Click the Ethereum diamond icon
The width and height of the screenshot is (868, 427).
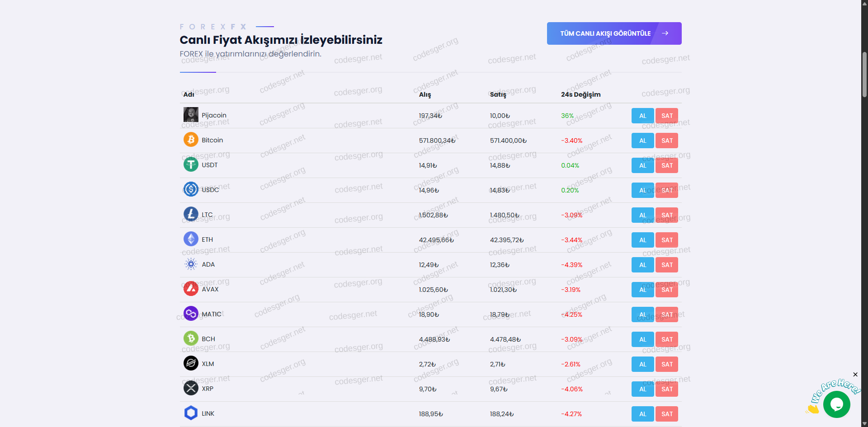click(x=191, y=239)
